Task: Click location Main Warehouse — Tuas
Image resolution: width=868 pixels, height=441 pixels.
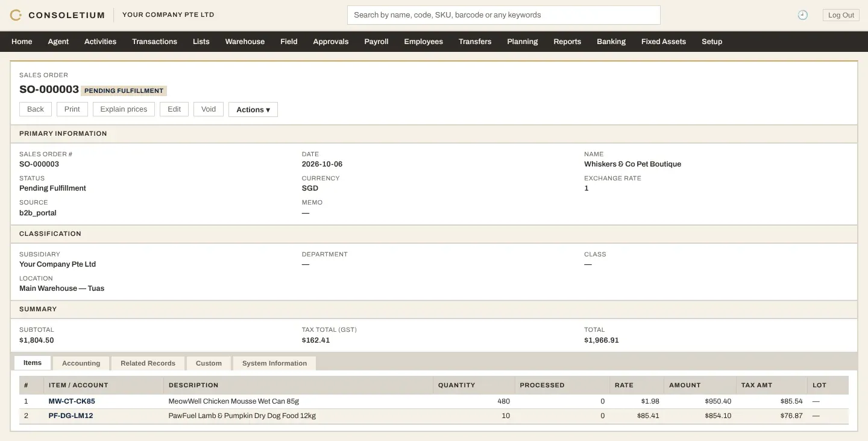Action: [61, 288]
